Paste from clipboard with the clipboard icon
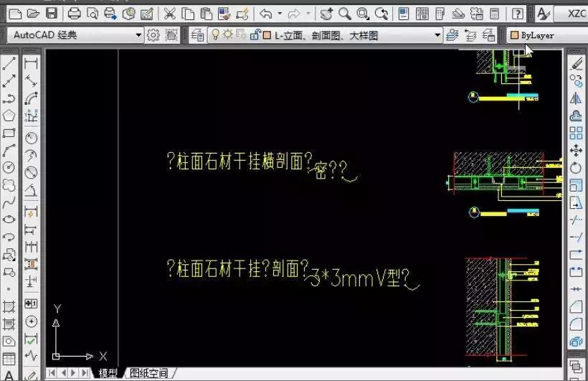Image resolution: width=588 pixels, height=381 pixels. [x=206, y=14]
